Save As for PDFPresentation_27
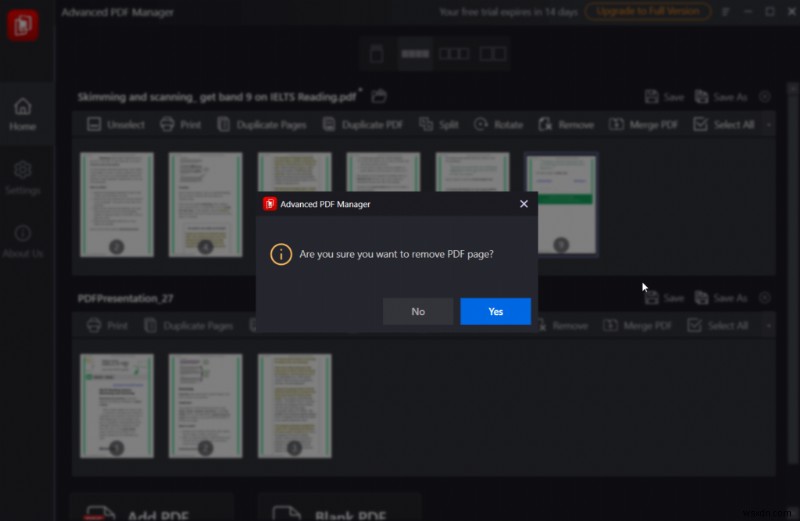The image size is (800, 521). [x=720, y=297]
